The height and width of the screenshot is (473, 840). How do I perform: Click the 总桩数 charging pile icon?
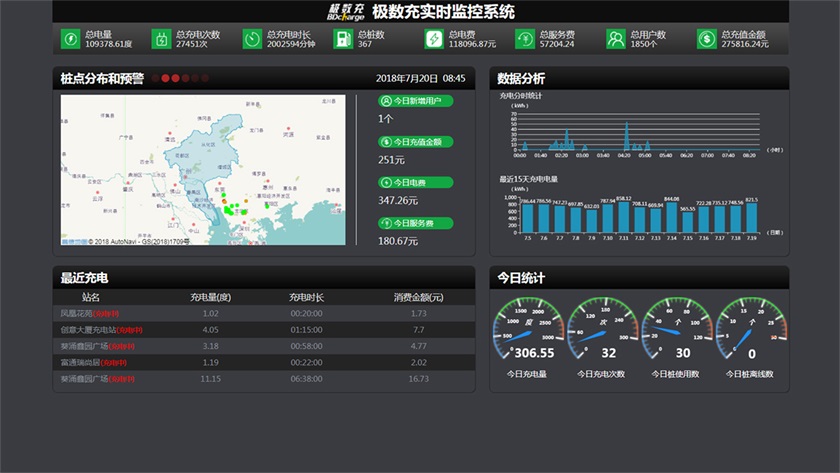coord(343,39)
